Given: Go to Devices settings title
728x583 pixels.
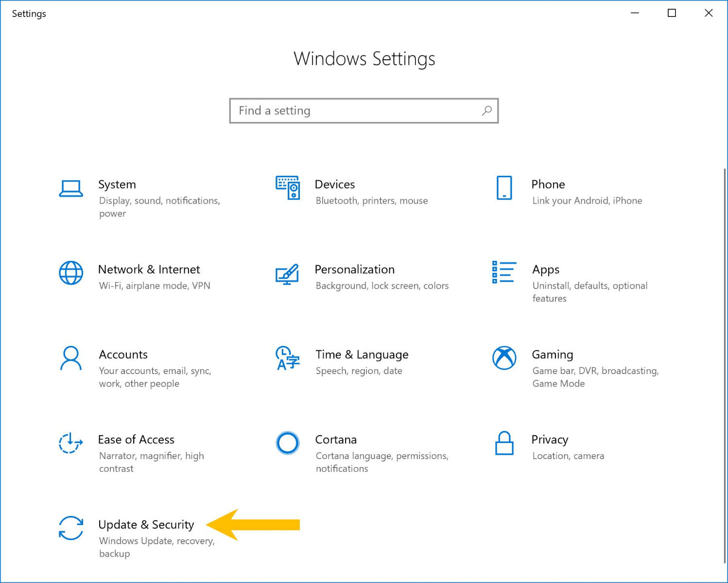Looking at the screenshot, I should click(335, 185).
